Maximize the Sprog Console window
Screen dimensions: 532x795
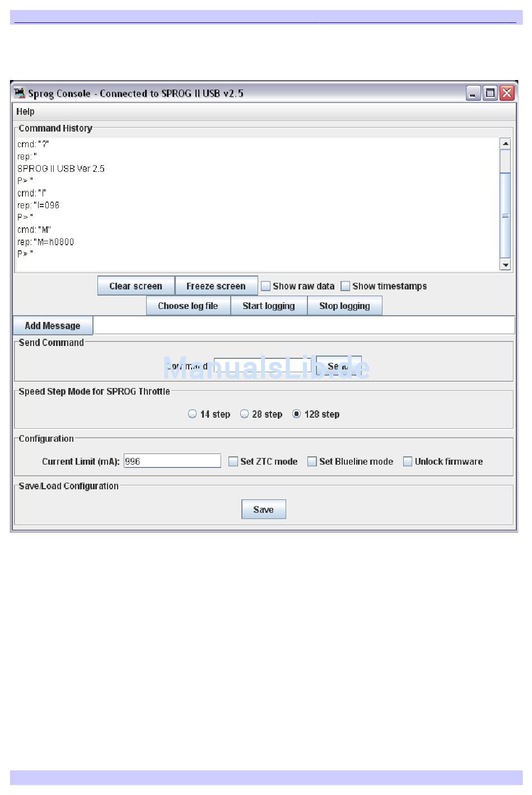pos(490,93)
